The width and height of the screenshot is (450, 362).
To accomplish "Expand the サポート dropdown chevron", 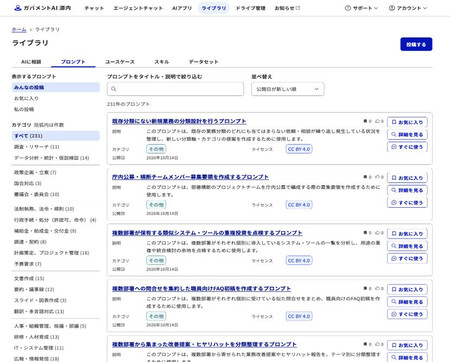I will point(376,8).
